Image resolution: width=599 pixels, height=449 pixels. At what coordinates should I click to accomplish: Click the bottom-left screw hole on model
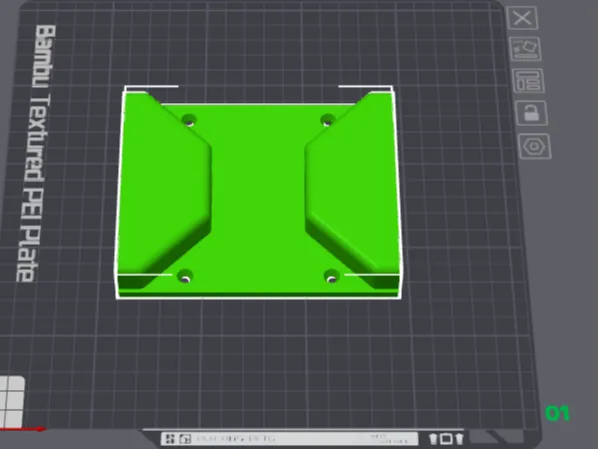[185, 276]
